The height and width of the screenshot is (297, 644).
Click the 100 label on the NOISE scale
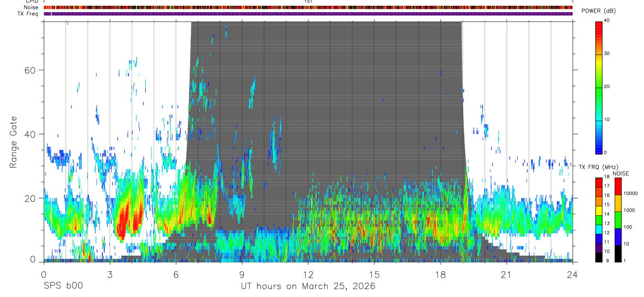[627, 227]
